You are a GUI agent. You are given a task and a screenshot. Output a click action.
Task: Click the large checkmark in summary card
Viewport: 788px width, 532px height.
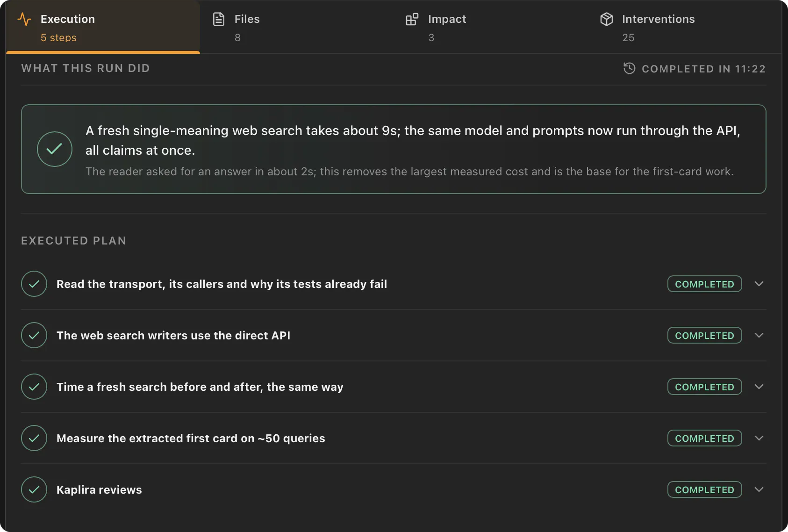point(55,149)
